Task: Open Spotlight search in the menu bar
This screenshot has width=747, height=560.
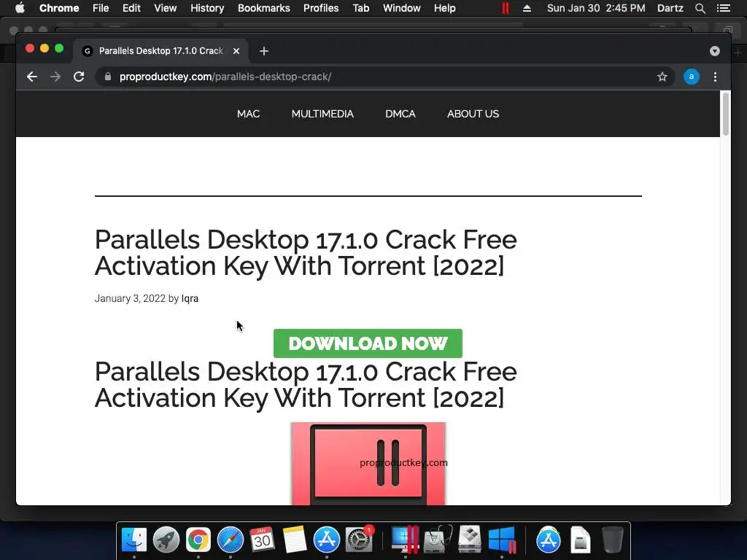Action: click(x=700, y=8)
